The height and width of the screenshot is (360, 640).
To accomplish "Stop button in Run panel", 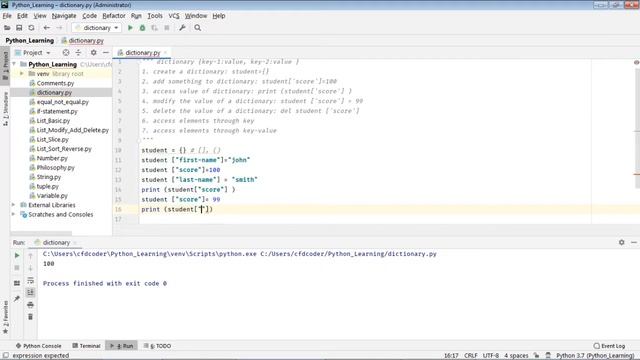I will click(x=17, y=268).
